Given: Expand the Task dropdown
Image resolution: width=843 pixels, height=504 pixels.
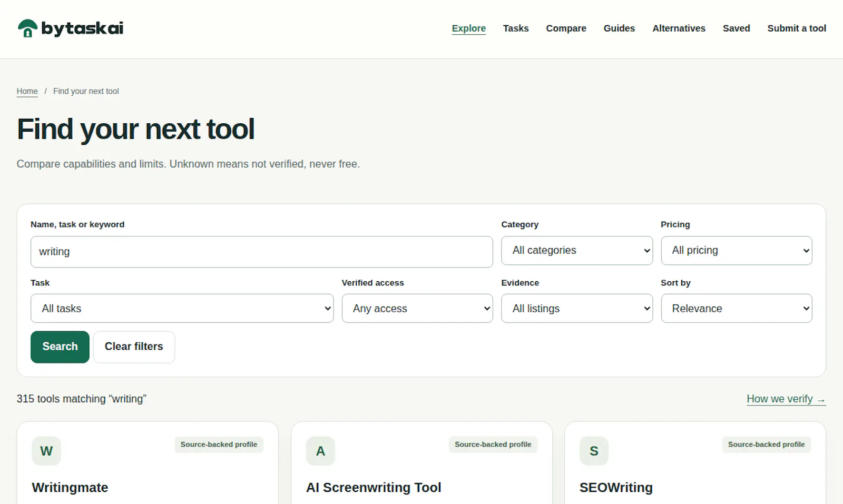Looking at the screenshot, I should click(x=182, y=309).
